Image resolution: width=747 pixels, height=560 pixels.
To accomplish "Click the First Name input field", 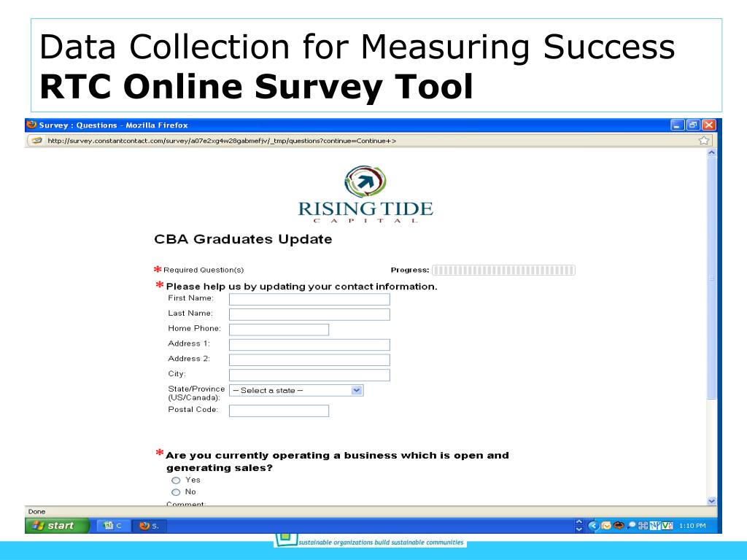I will tap(309, 299).
